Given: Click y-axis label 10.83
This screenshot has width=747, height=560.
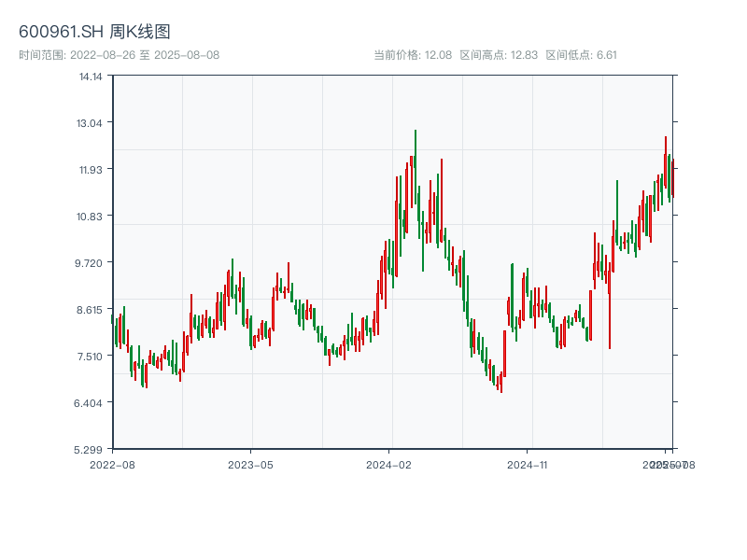Looking at the screenshot, I should coord(89,217).
